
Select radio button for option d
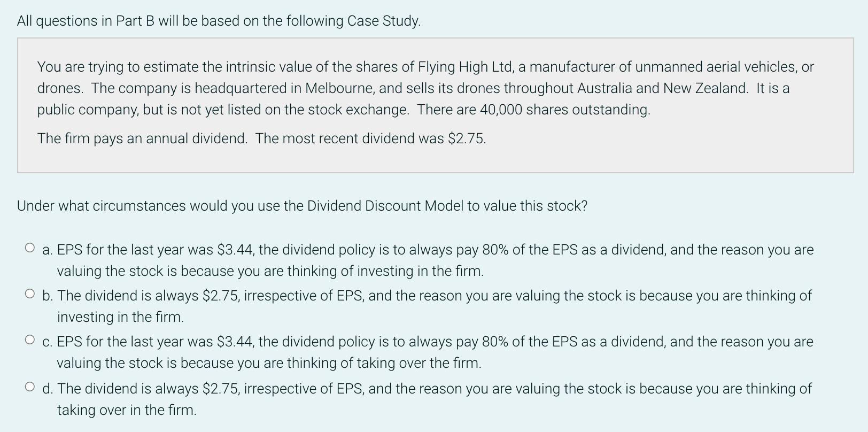coord(30,387)
